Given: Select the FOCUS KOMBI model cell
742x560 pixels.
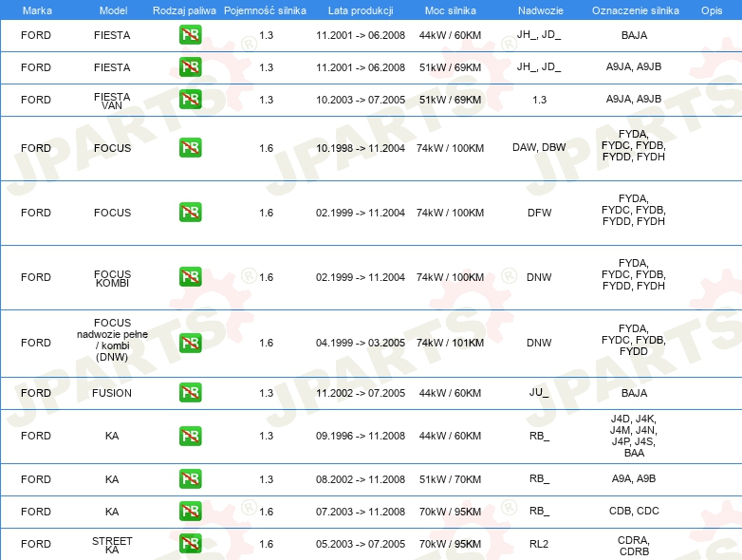Looking at the screenshot, I should coord(113,278).
